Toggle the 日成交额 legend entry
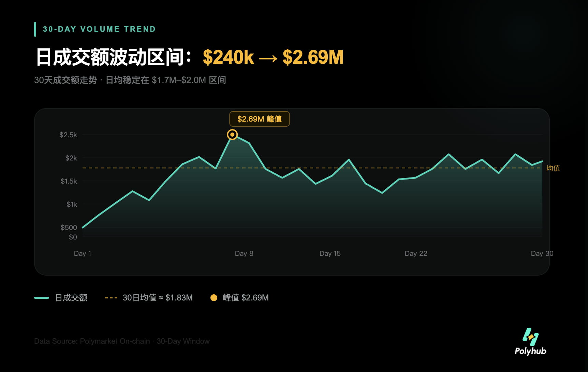Image resolution: width=588 pixels, height=372 pixels. 71,297
